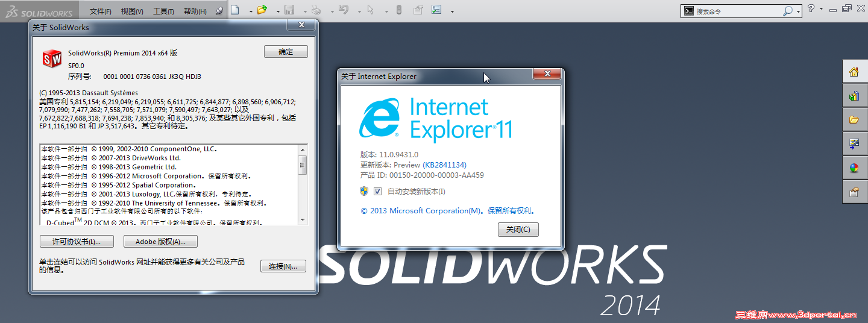Open the KB2841134 update link
Image resolution: width=868 pixels, height=323 pixels.
[x=445, y=165]
